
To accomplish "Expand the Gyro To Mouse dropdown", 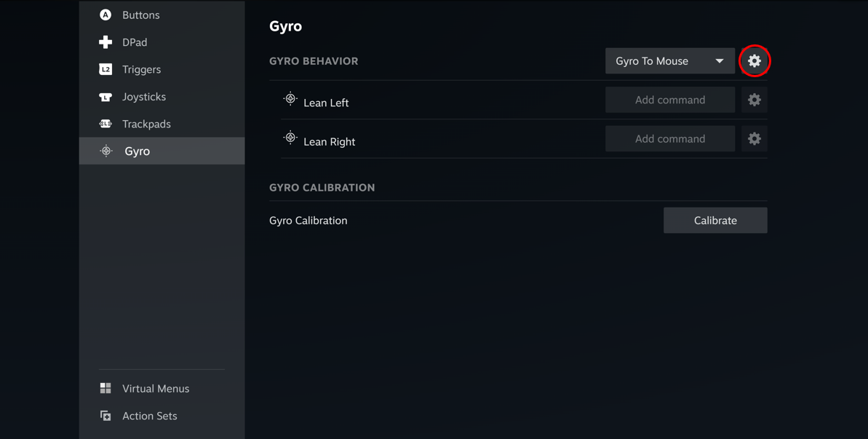I will point(670,61).
